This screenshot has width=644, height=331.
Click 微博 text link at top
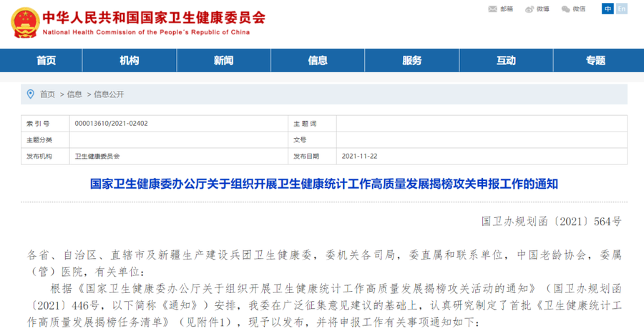[x=543, y=9]
